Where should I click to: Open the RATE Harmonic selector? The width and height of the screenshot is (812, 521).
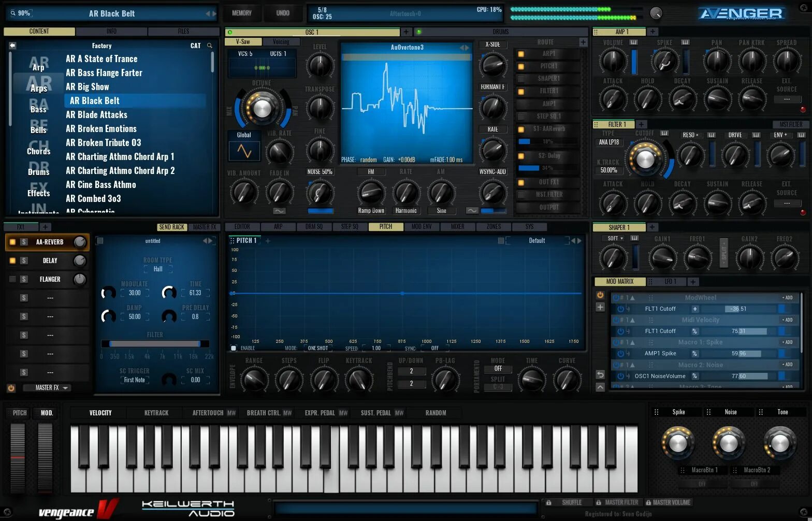pyautogui.click(x=406, y=211)
